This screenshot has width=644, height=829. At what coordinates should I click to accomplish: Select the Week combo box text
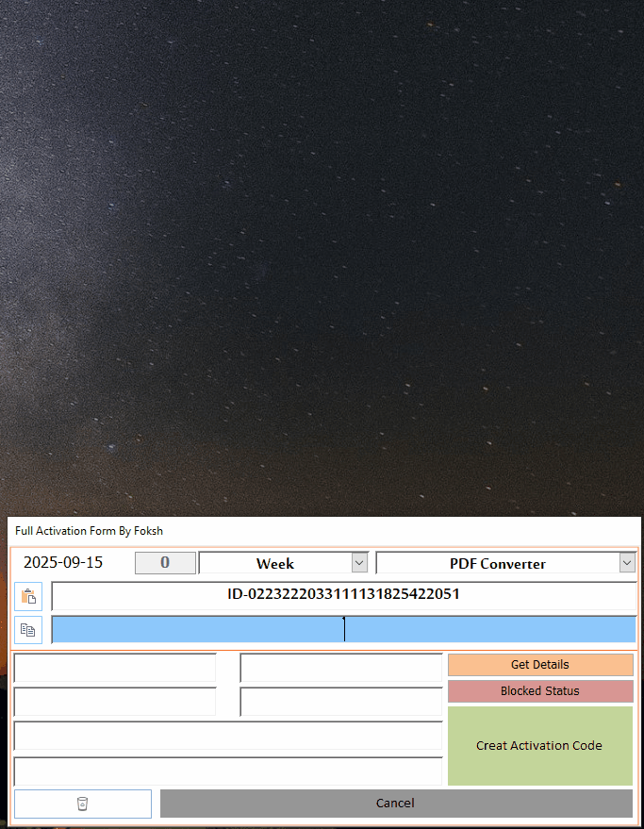[x=274, y=563]
